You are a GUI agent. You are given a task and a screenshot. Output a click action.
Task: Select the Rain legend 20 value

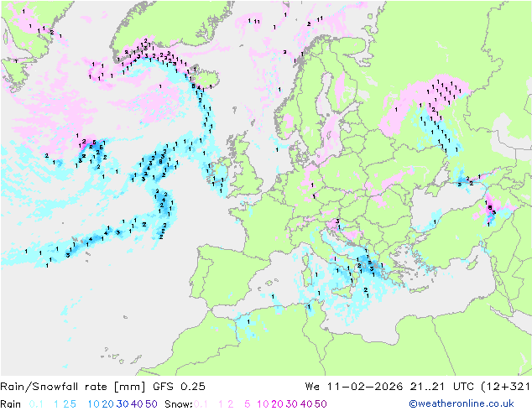[x=108, y=404]
